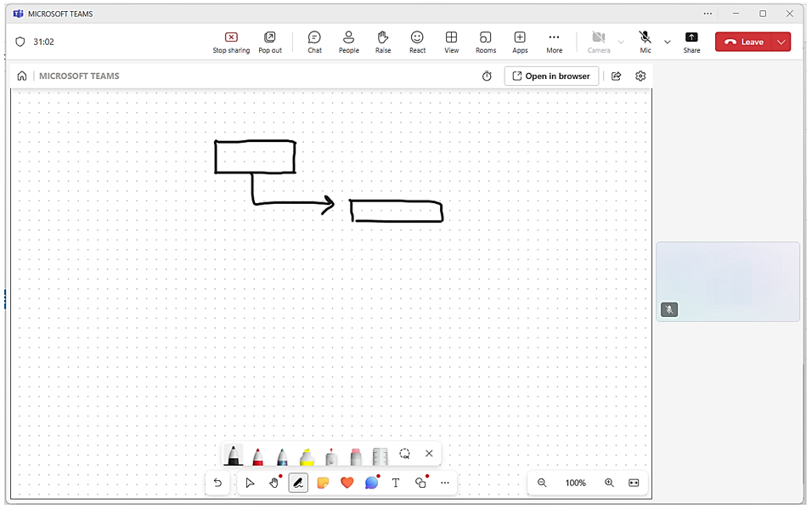Viewport: 812px width, 509px height.
Task: Expand the Leave options dropdown arrow
Action: pos(781,42)
